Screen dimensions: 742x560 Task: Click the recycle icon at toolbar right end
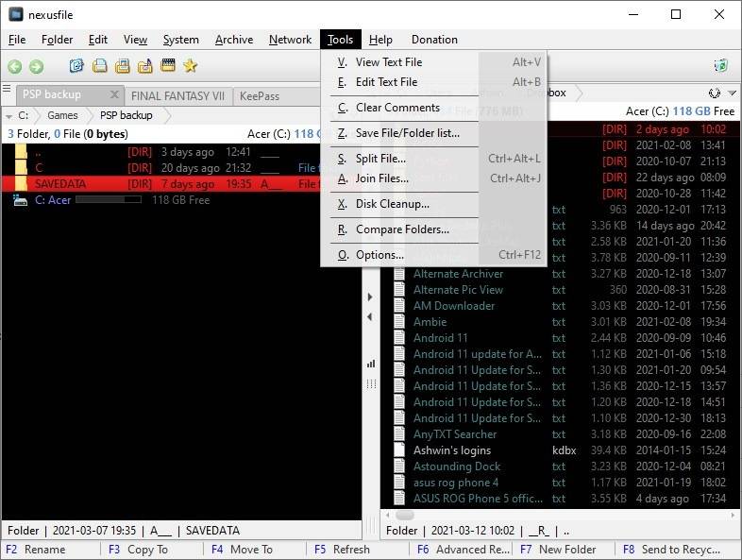pos(720,65)
